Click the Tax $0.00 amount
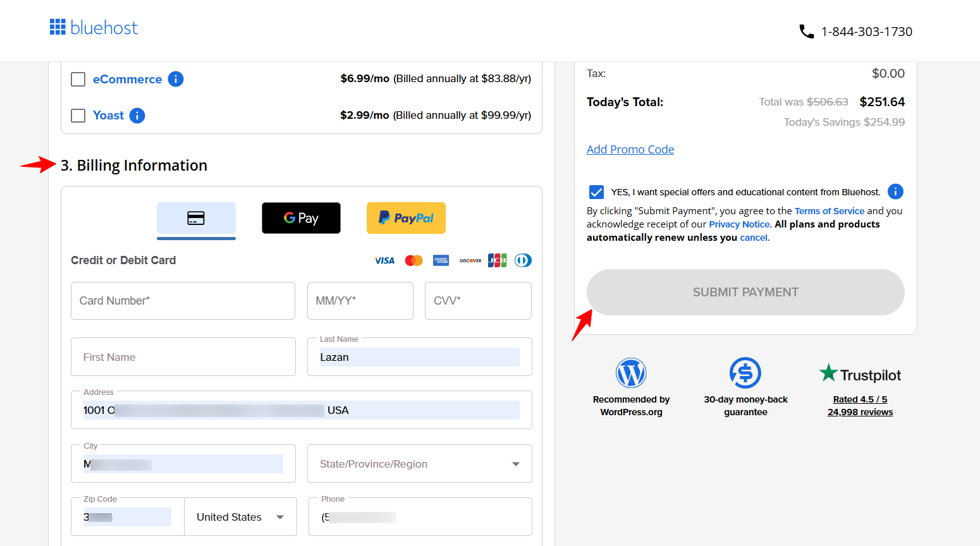Viewport: 980px width, 546px height. [x=888, y=73]
